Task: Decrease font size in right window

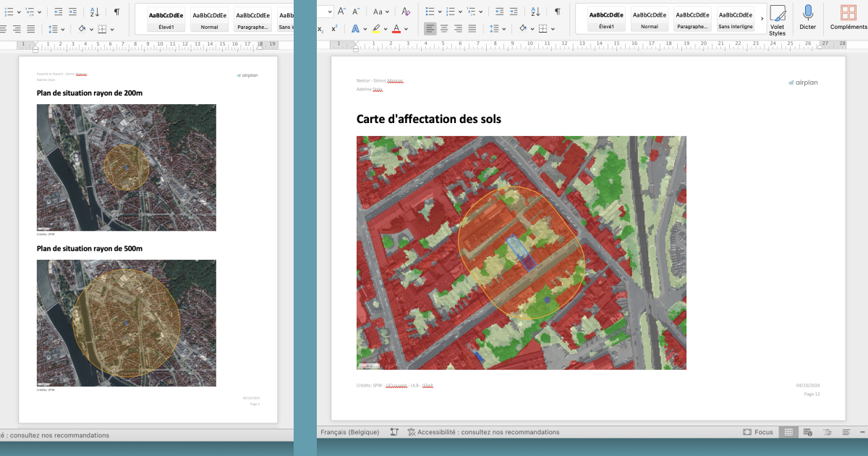Action: (357, 12)
